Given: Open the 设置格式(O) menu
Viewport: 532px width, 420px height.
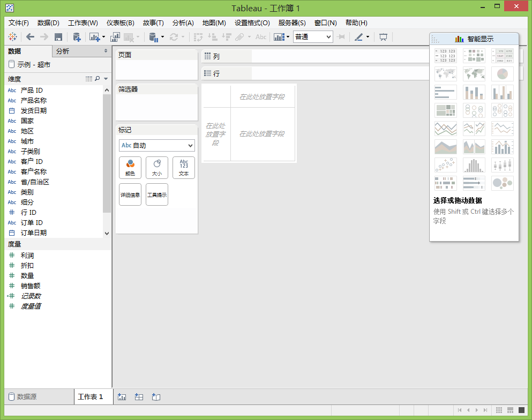Looking at the screenshot, I should tap(252, 22).
